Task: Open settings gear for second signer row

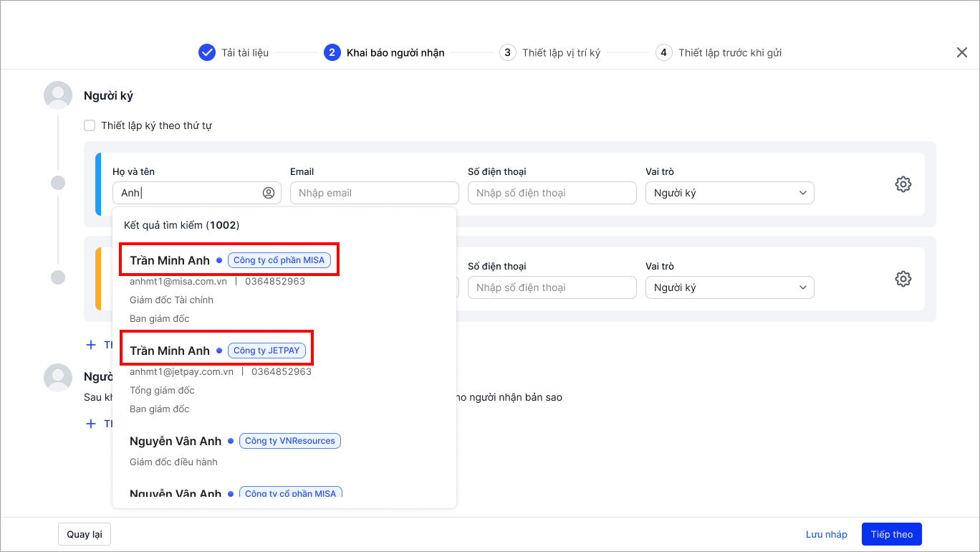Action: coord(903,279)
